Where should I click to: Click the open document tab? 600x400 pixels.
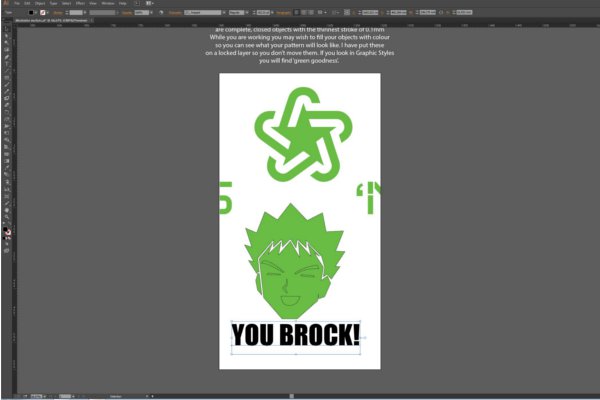(52, 20)
